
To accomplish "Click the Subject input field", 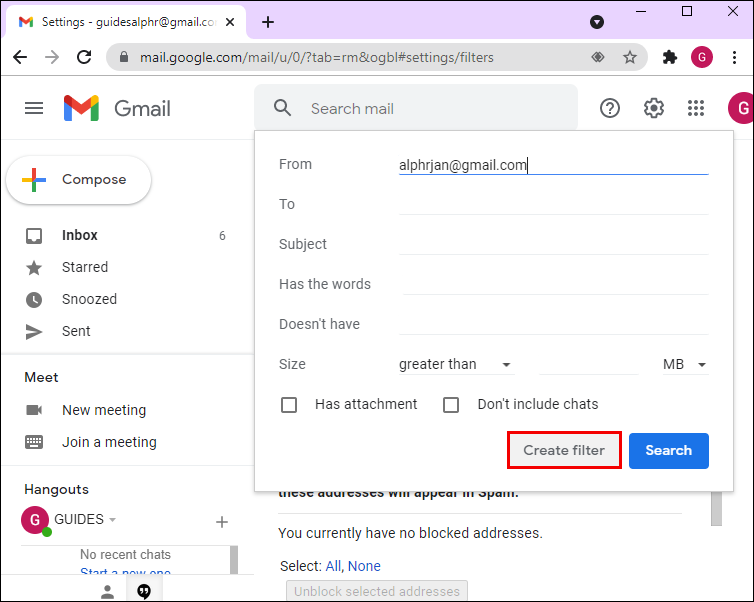I will click(x=553, y=245).
